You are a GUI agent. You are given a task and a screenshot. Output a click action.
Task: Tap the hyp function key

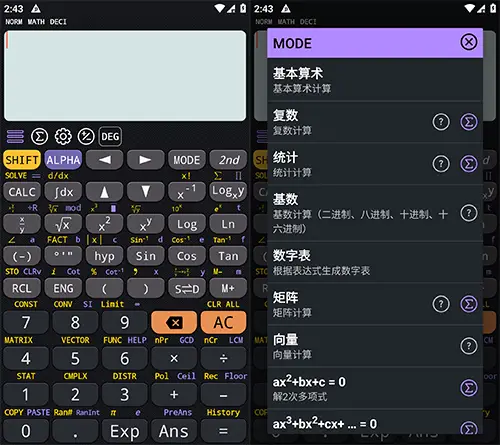coord(104,256)
